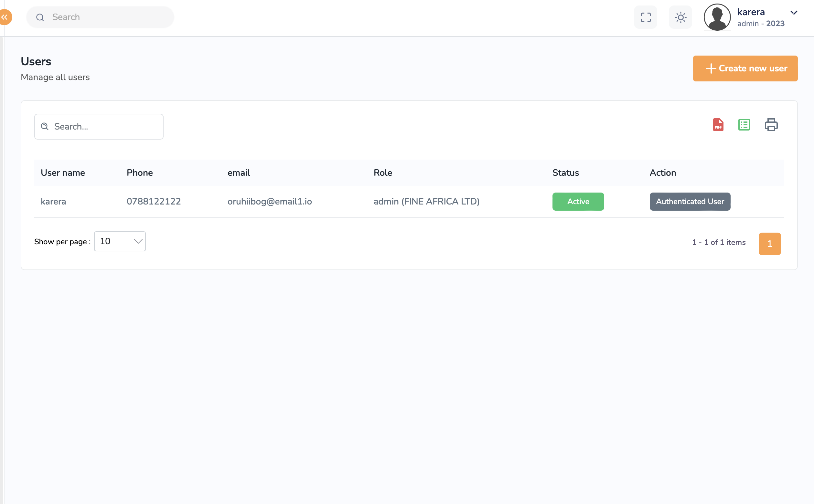Export users list as PDF
Viewport: 814px width, 504px height.
718,125
